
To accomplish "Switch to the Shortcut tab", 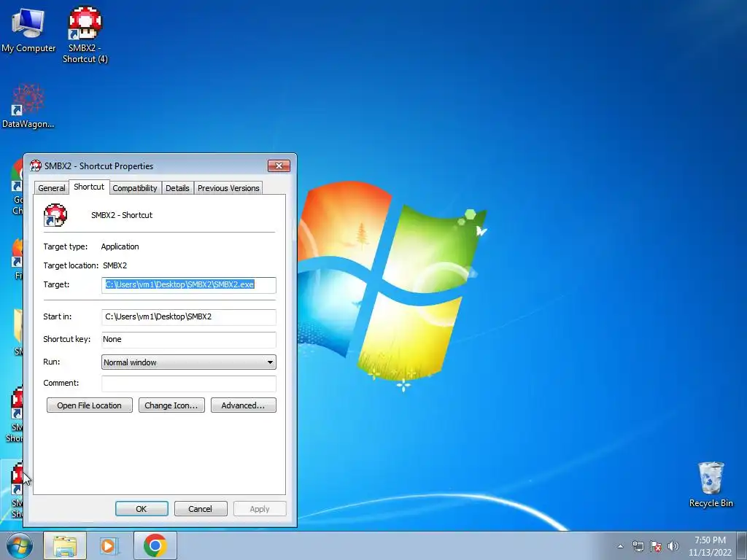I will tap(89, 187).
